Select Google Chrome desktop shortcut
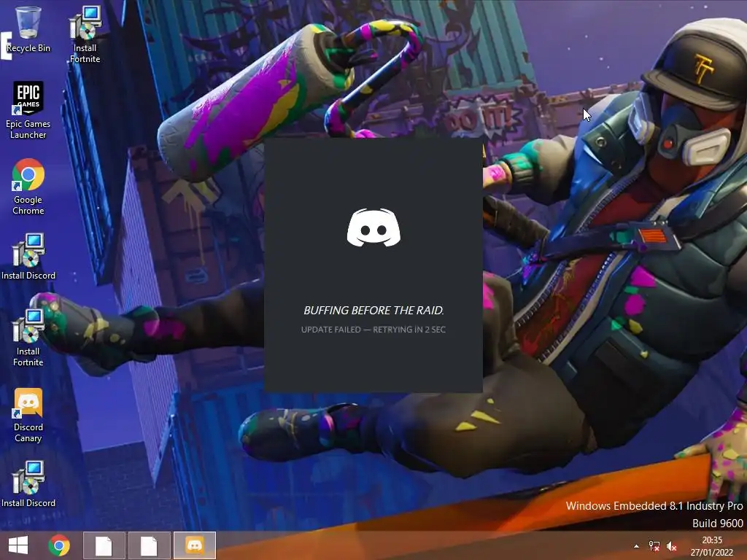This screenshot has height=560, width=747. coord(28,186)
